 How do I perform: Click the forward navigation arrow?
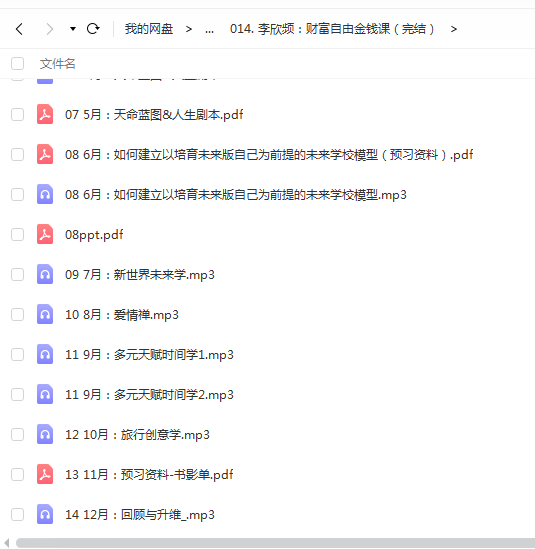[50, 29]
